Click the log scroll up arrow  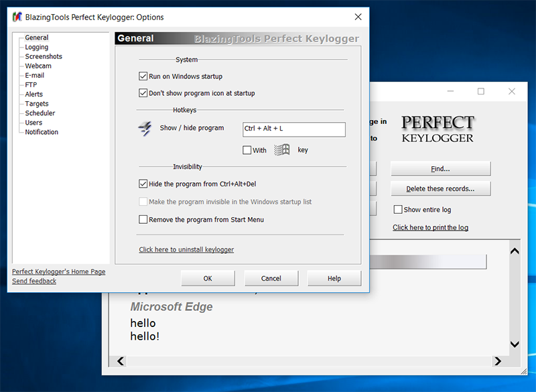tap(515, 251)
